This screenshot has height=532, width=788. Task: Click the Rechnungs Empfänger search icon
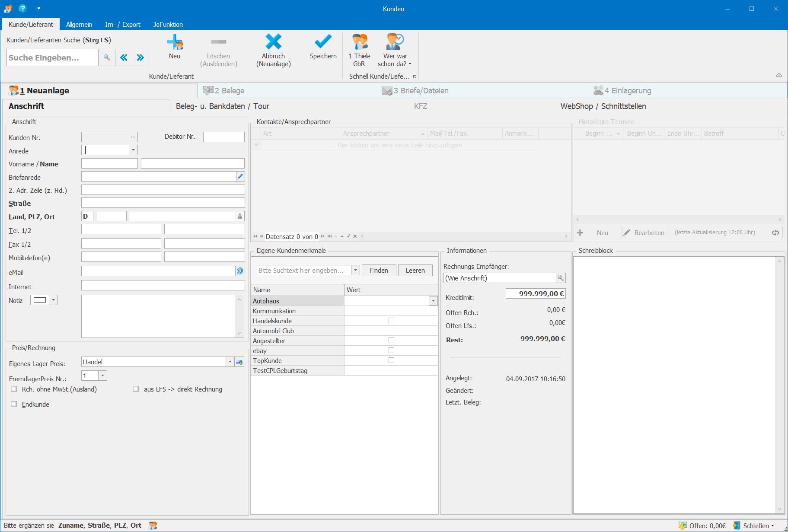coord(561,278)
